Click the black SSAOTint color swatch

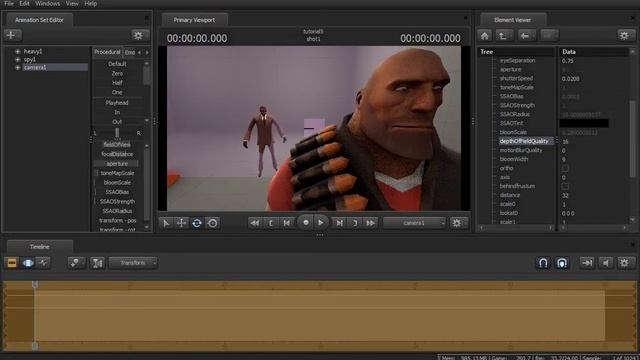(584, 123)
